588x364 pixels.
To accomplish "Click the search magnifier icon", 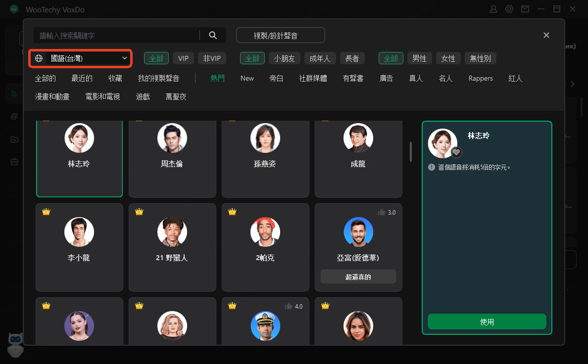I will tap(213, 35).
